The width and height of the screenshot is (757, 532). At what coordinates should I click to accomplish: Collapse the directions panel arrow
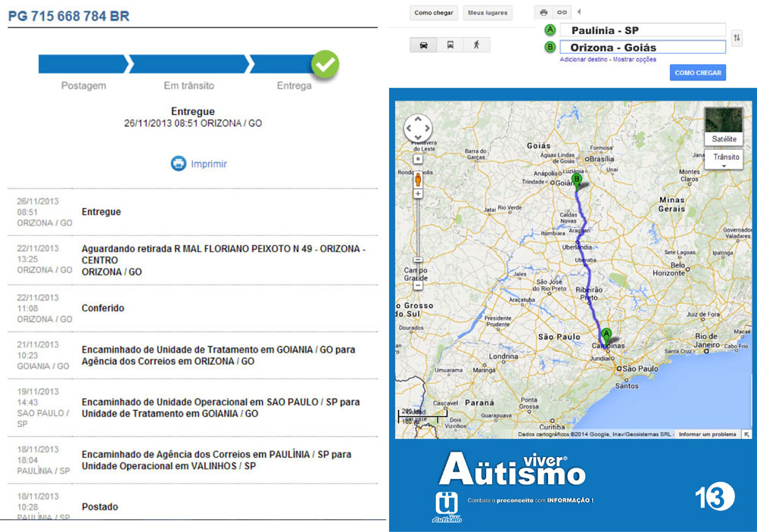point(579,12)
